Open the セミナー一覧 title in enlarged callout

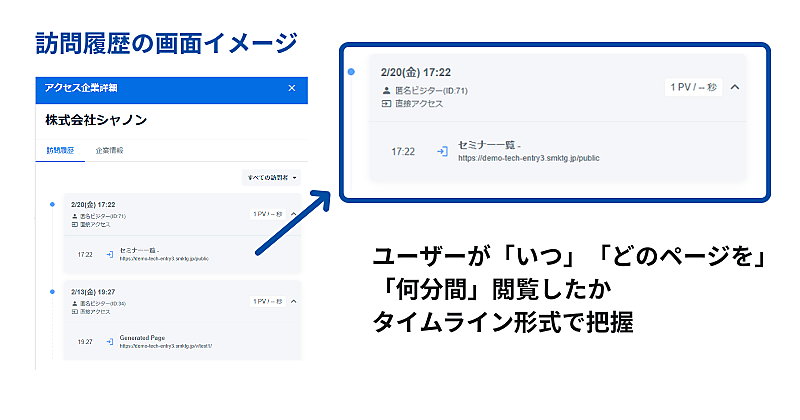pyautogui.click(x=489, y=145)
